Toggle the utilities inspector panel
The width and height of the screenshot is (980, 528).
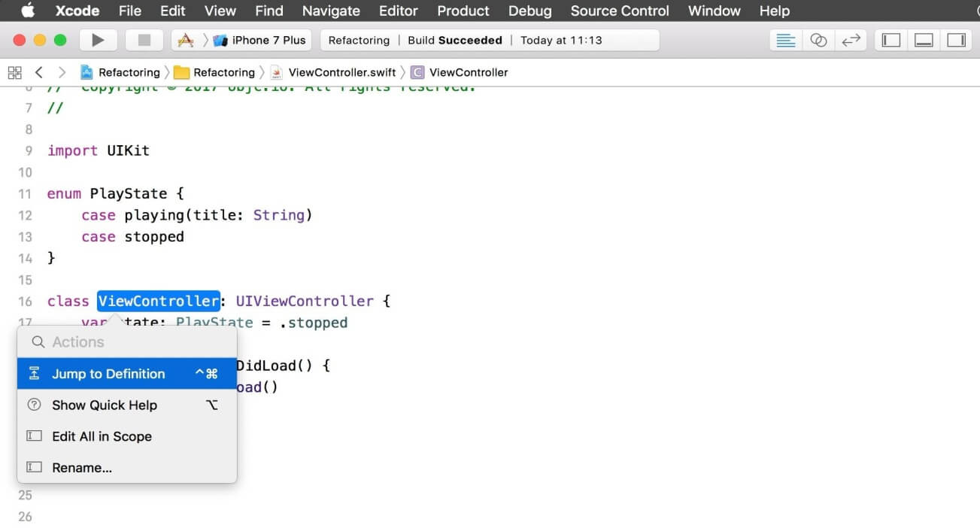click(957, 41)
